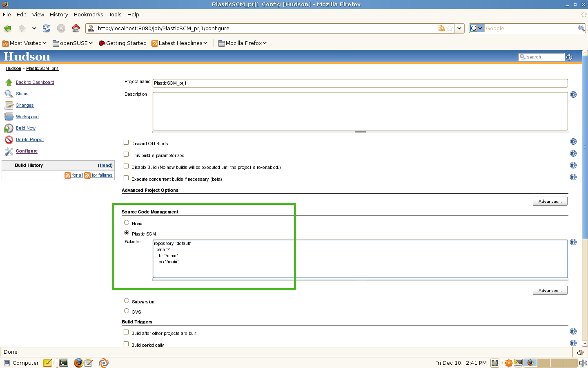The width and height of the screenshot is (588, 368).
Task: Open the orange update notifier tray icon
Action: tap(508, 363)
